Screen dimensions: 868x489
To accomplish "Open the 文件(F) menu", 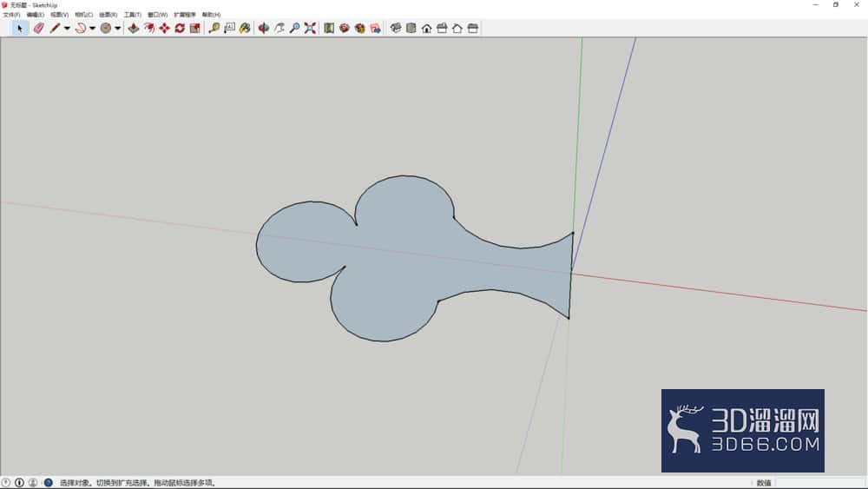I will [11, 15].
